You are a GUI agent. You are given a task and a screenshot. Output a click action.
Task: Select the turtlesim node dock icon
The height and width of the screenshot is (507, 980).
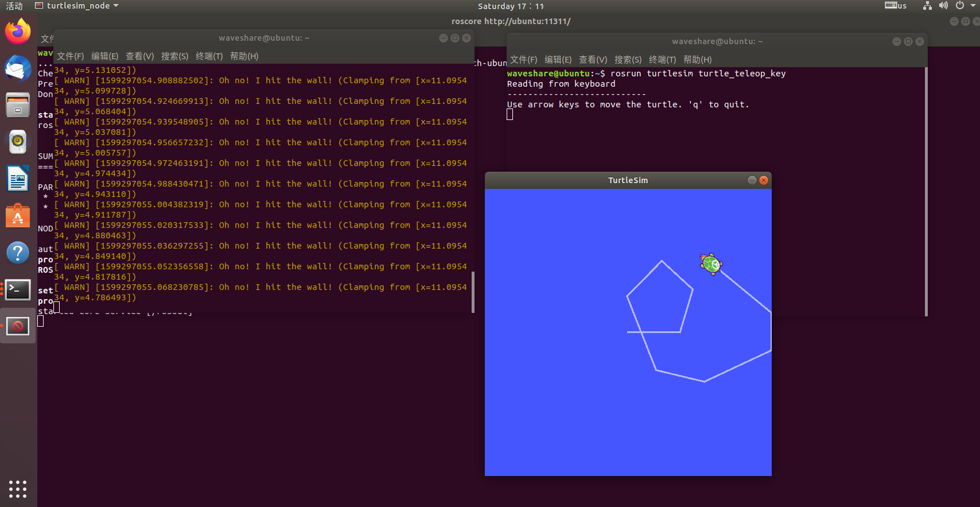click(x=18, y=327)
